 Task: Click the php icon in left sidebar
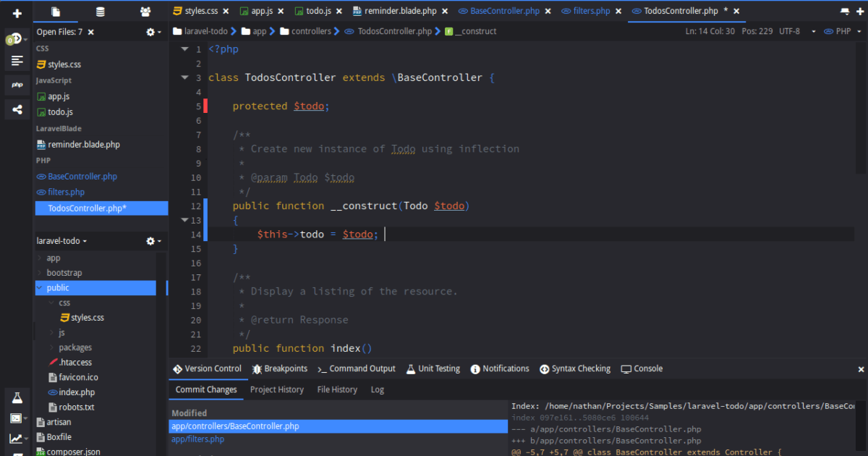(17, 85)
